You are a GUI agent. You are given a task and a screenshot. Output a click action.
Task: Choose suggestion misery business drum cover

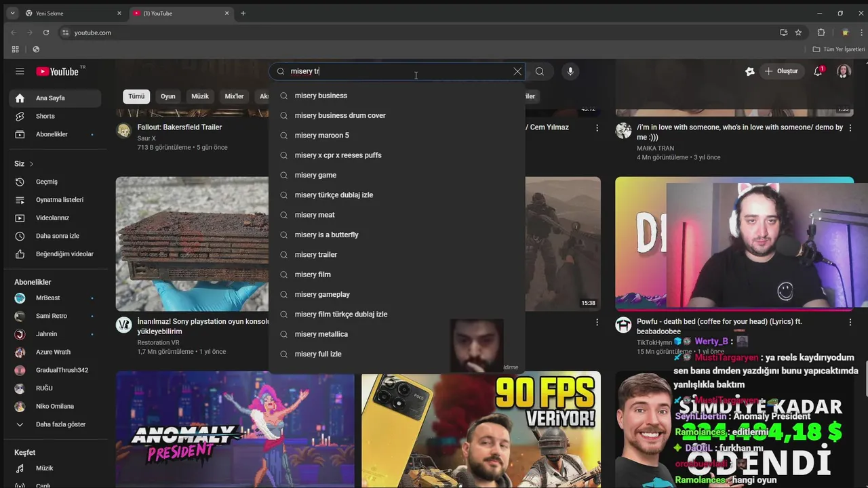tap(397, 115)
